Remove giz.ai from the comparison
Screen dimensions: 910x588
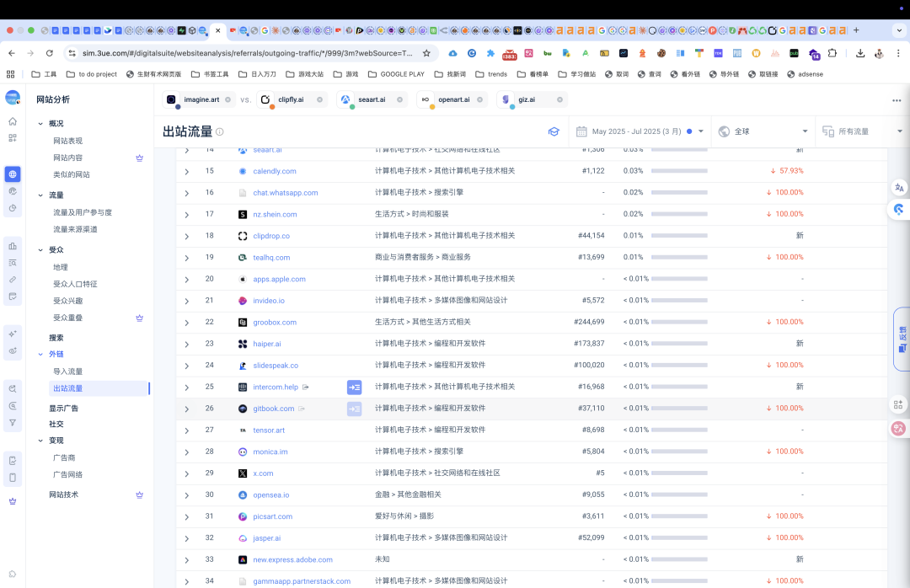point(560,100)
